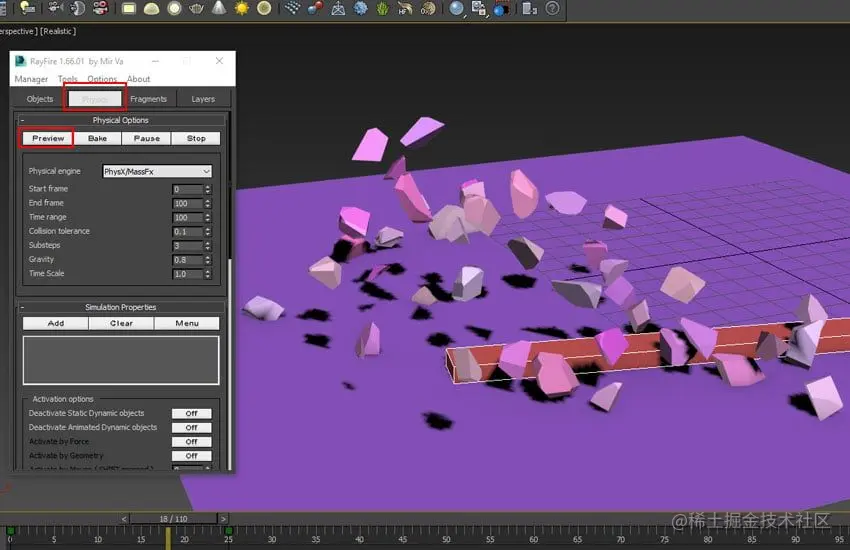This screenshot has width=850, height=550.
Task: Open the About menu in RayFire
Action: click(x=139, y=79)
